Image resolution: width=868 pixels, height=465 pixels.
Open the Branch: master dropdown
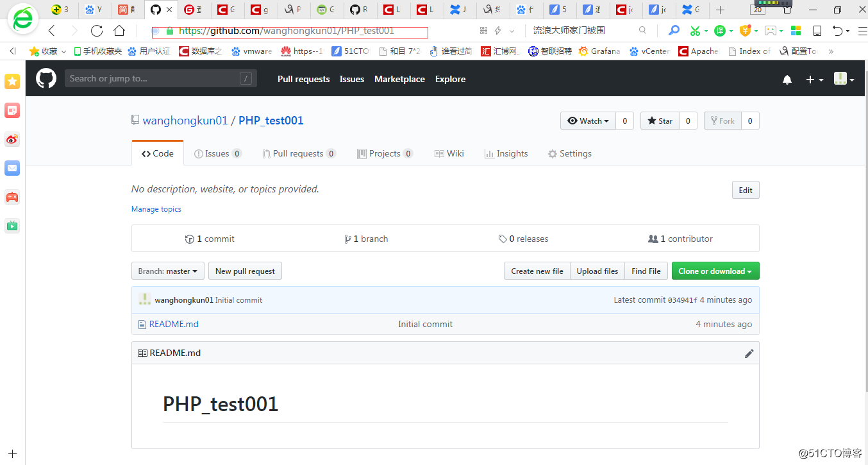click(x=168, y=271)
